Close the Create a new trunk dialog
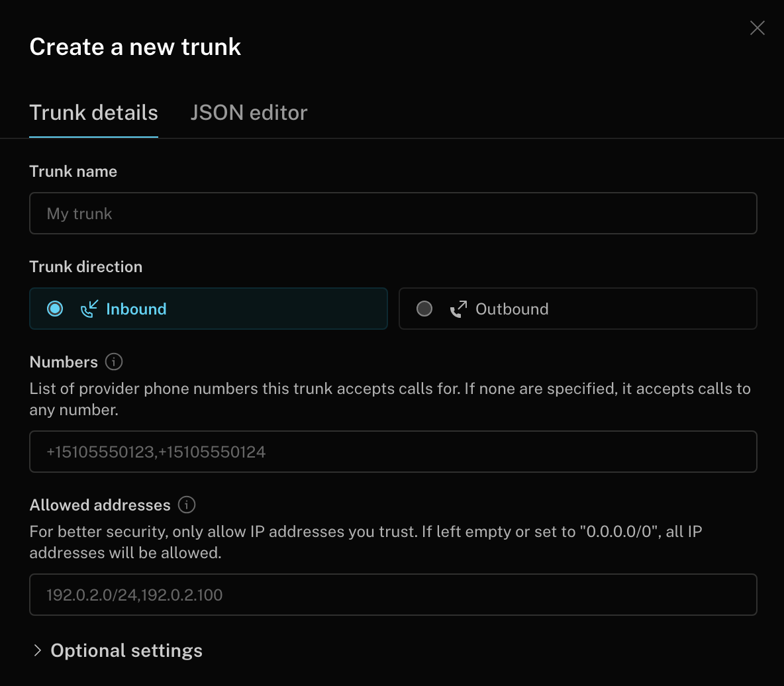Image resolution: width=784 pixels, height=686 pixels. [x=757, y=28]
